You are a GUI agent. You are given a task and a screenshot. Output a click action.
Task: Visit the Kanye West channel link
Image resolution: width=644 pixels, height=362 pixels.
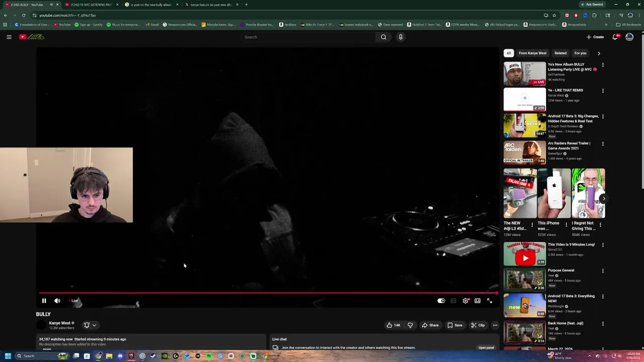click(x=59, y=323)
